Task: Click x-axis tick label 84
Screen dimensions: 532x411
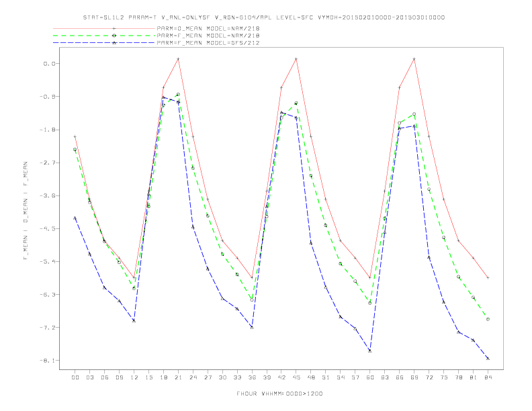Action: [x=488, y=377]
